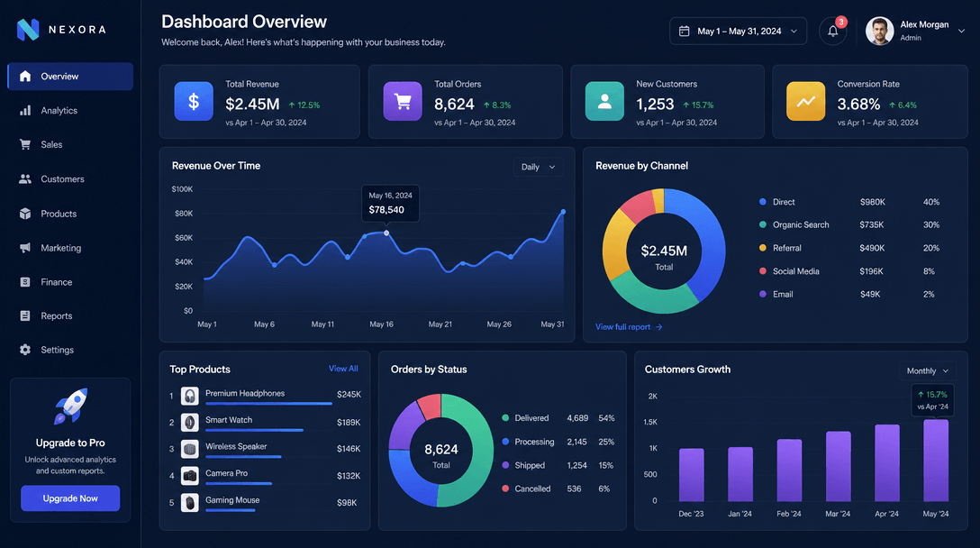Click the Settings gear icon
Screen dimensions: 980x548
25,350
